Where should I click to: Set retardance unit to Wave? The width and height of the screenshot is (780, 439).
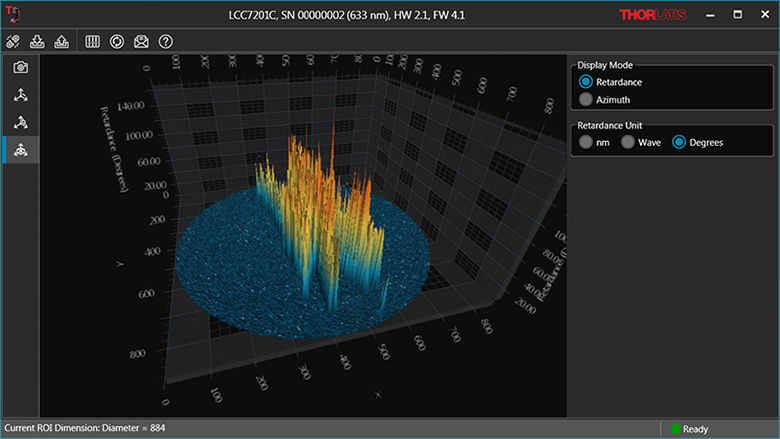[x=628, y=142]
